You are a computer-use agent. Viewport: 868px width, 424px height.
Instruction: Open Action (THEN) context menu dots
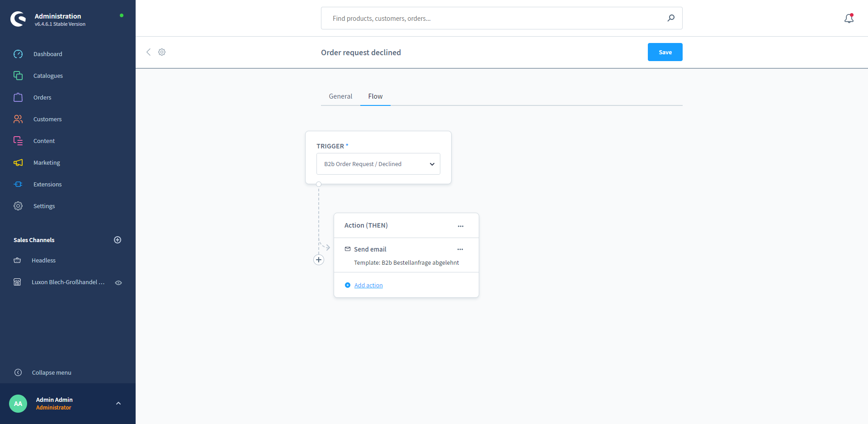(460, 226)
